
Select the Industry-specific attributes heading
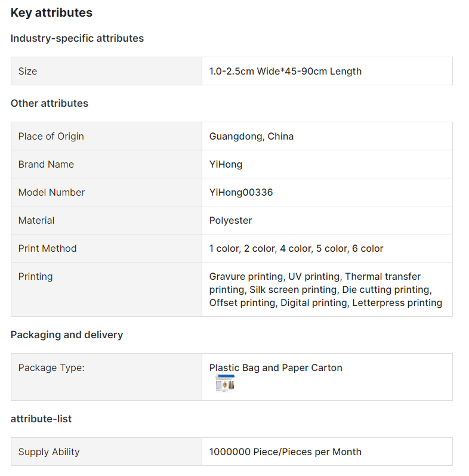[77, 38]
